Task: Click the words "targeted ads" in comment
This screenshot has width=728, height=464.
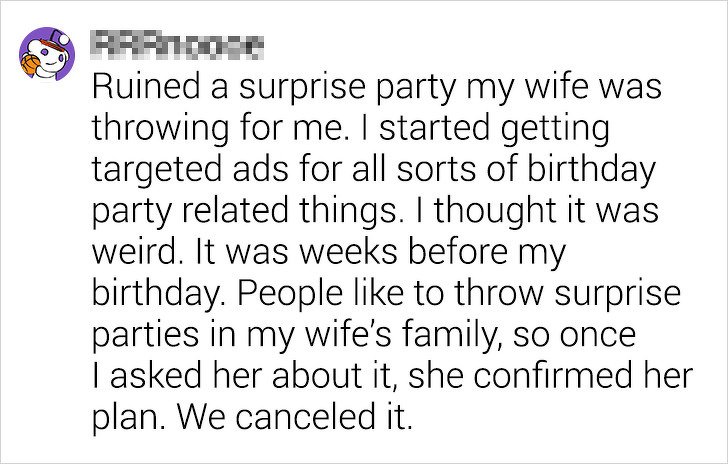Action: pyautogui.click(x=190, y=171)
